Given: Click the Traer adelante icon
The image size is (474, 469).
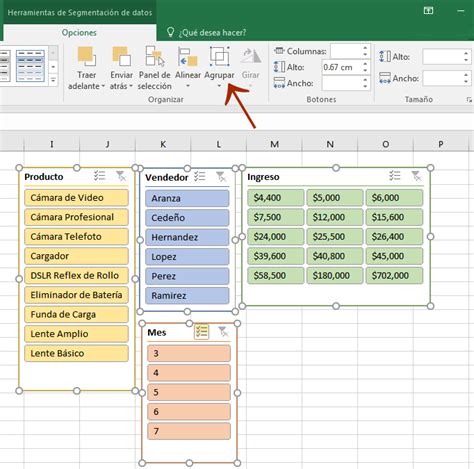Looking at the screenshot, I should (x=86, y=56).
